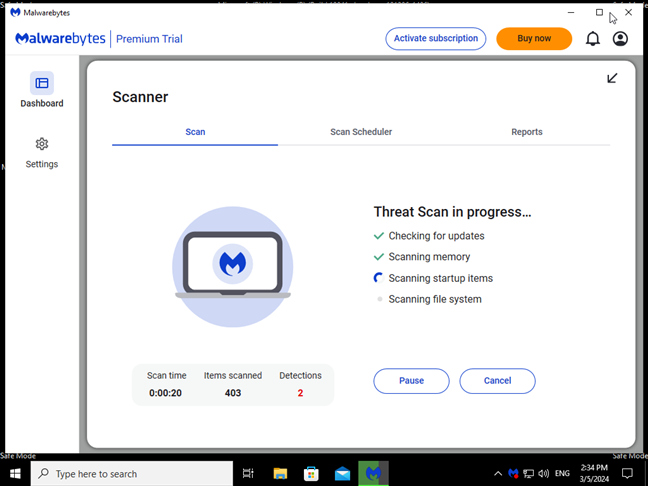Open network icon in system tray
The height and width of the screenshot is (486, 648).
[x=529, y=474]
